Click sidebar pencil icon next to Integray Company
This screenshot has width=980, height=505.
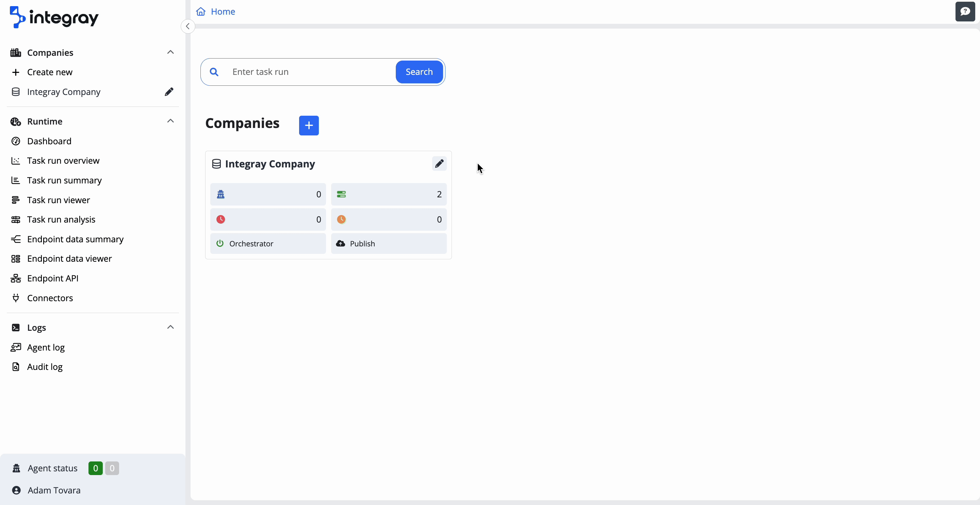click(169, 92)
